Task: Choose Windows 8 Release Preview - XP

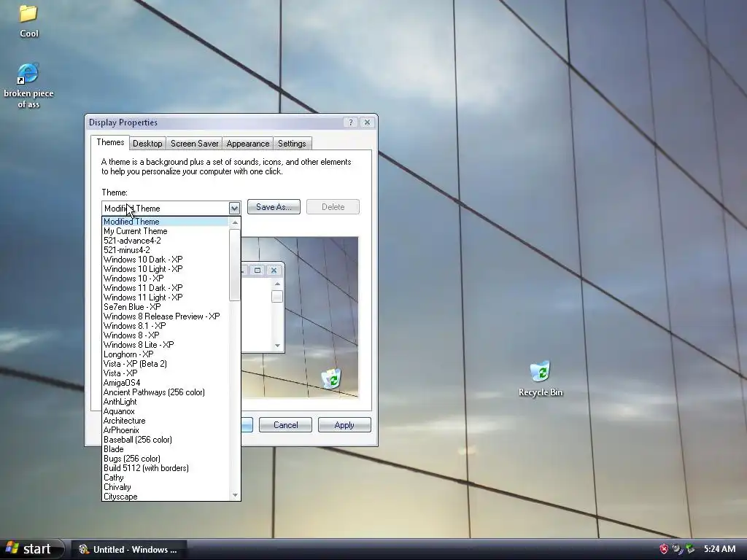Action: click(x=166, y=316)
